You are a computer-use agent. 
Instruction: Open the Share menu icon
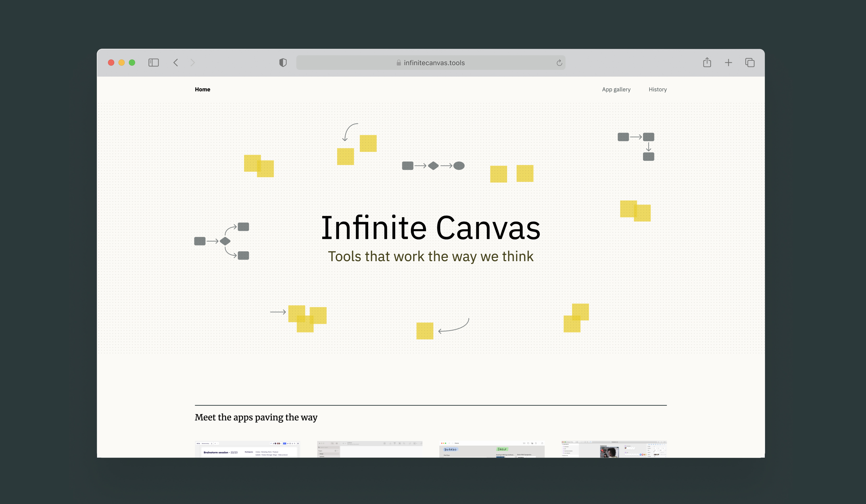click(x=707, y=62)
